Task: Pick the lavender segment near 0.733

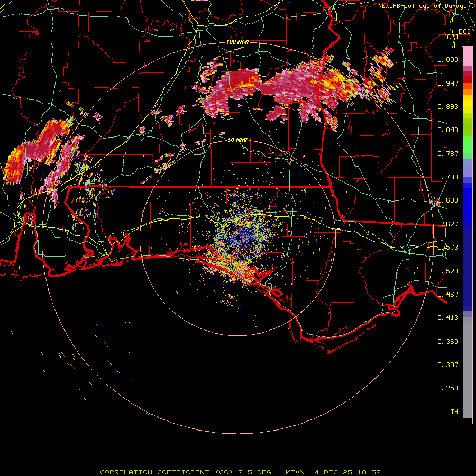Action: click(x=467, y=168)
